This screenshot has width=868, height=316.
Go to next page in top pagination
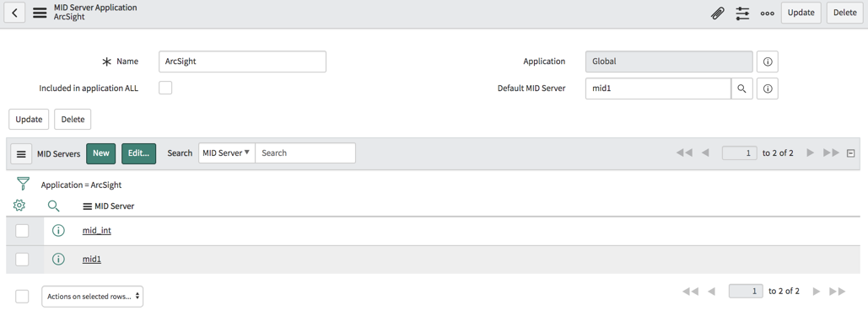click(811, 153)
